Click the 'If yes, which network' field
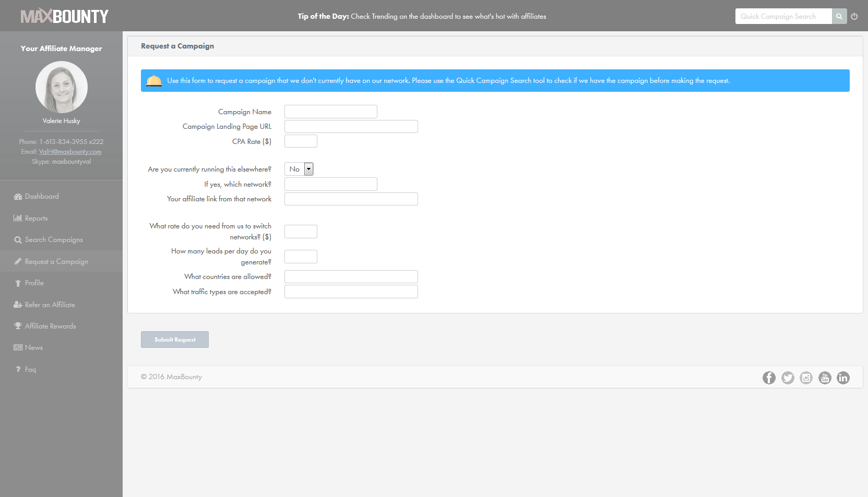Image resolution: width=868 pixels, height=497 pixels. (x=331, y=184)
